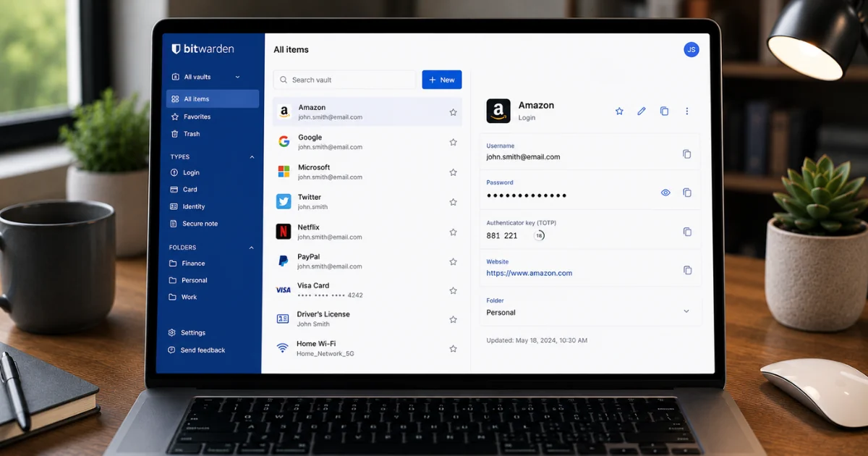Favorite the Netflix item star

(x=453, y=232)
